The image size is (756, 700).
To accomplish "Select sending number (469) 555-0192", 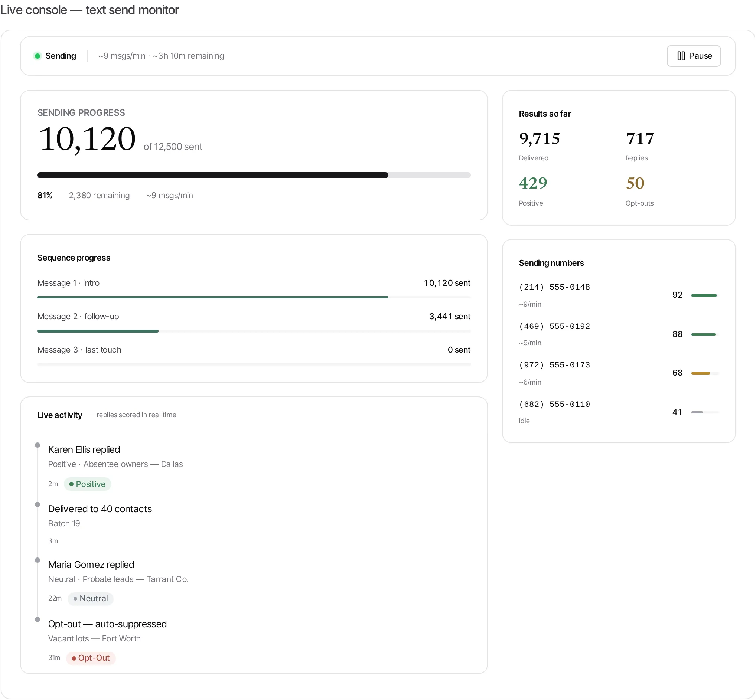I will pyautogui.click(x=554, y=327).
